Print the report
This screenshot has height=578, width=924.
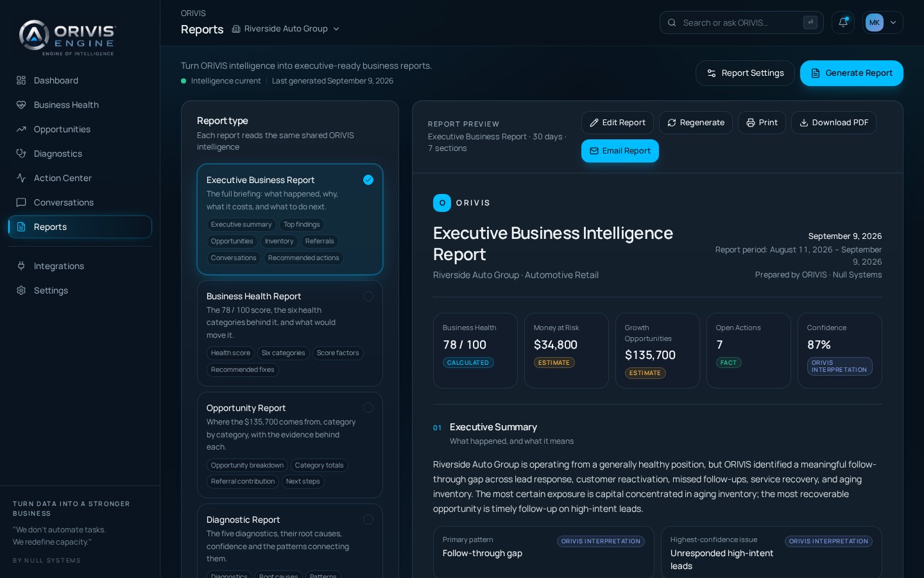pyautogui.click(x=762, y=123)
